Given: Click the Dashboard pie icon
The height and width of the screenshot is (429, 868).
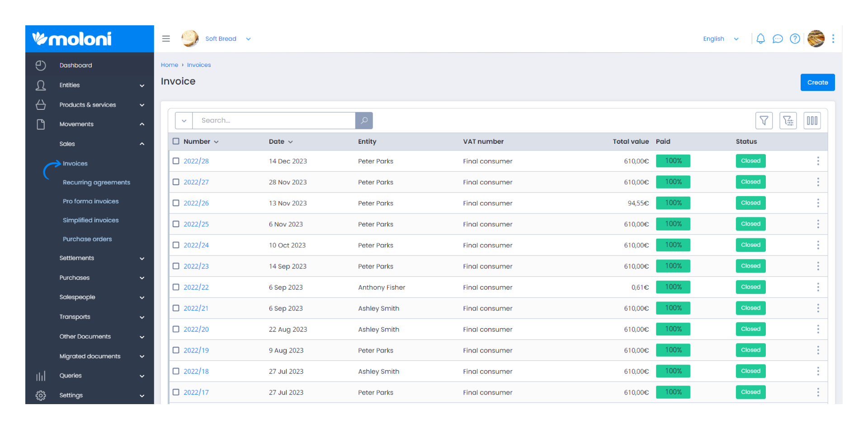Looking at the screenshot, I should coord(41,66).
